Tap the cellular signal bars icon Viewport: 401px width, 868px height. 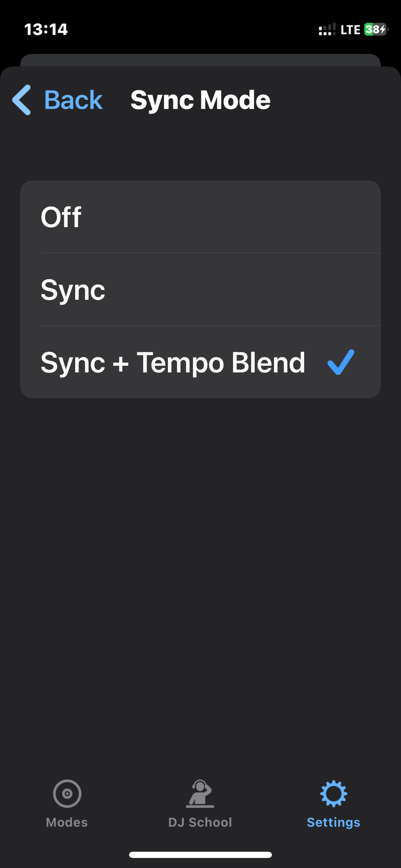327,30
